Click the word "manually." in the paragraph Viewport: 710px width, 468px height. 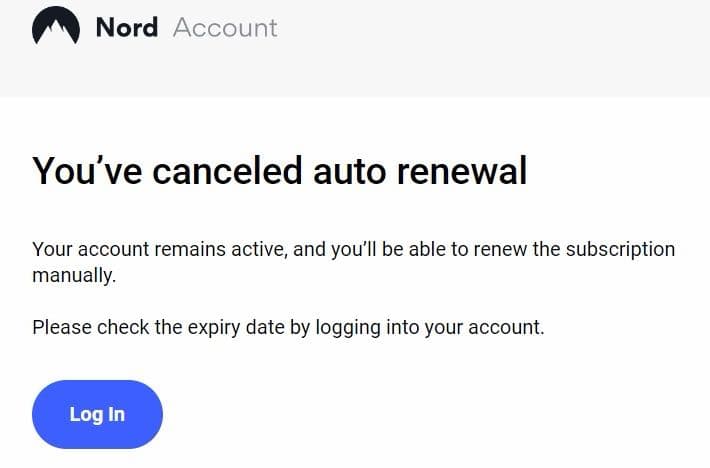[x=74, y=275]
